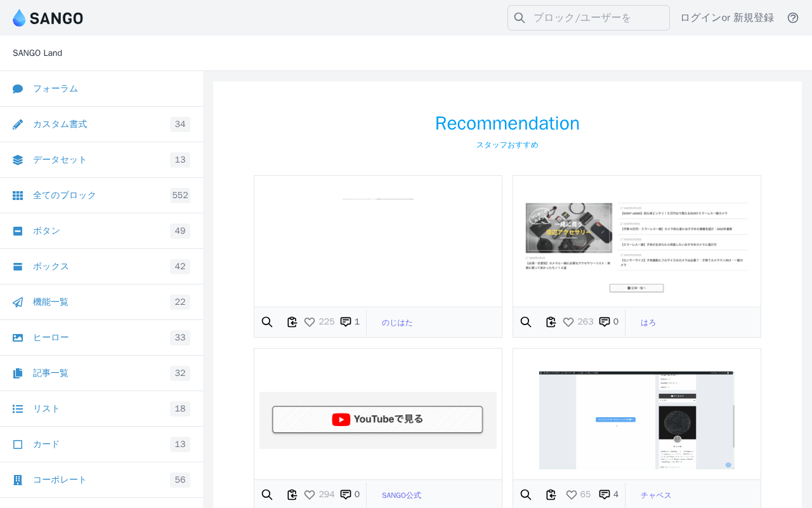812x508 pixels.
Task: Open the camera accessories article list thumbnail
Action: pos(637,242)
